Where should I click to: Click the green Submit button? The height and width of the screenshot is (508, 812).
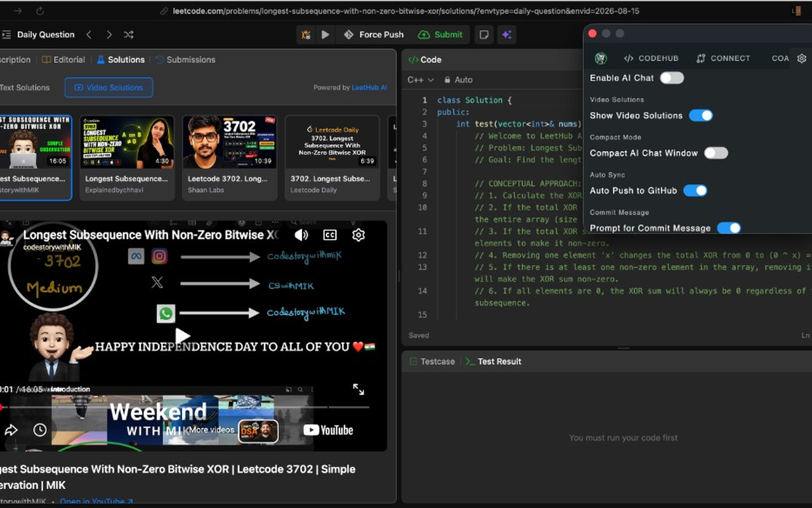(441, 35)
